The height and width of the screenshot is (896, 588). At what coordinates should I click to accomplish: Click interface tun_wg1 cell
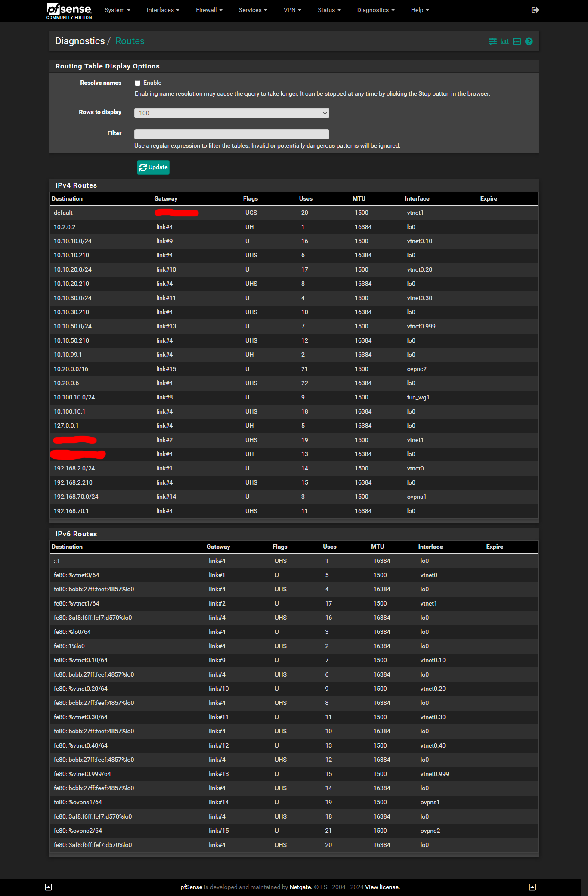click(x=418, y=397)
